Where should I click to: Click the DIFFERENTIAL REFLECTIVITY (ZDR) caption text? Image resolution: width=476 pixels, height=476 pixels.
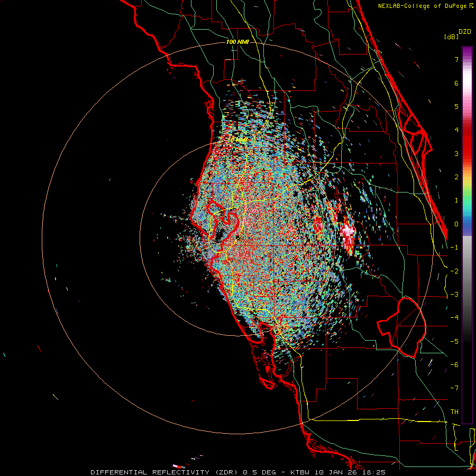[x=165, y=472]
